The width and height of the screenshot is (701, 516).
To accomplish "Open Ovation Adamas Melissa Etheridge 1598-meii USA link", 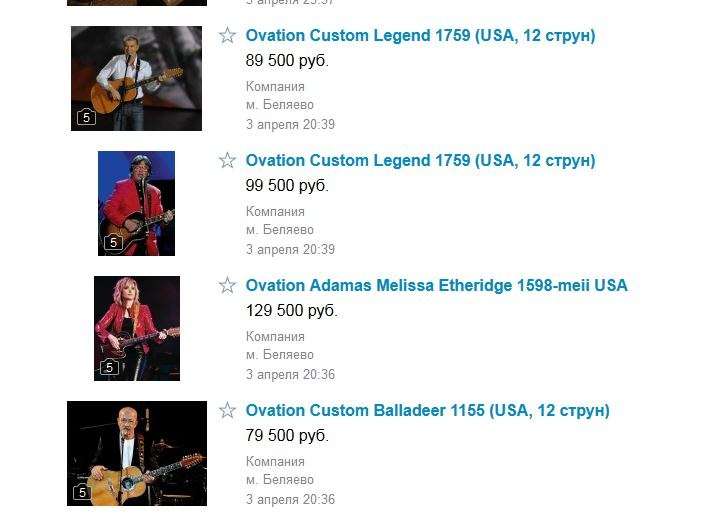I will [437, 285].
